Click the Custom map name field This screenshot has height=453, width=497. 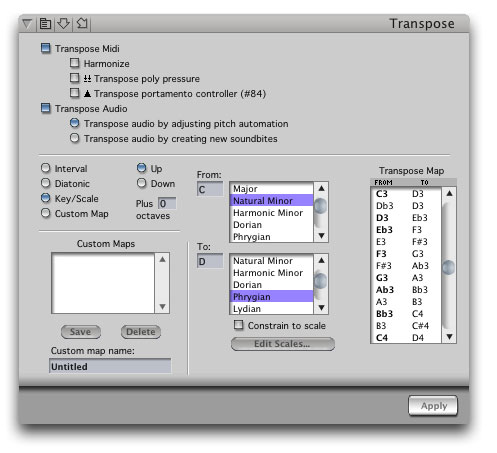[110, 366]
